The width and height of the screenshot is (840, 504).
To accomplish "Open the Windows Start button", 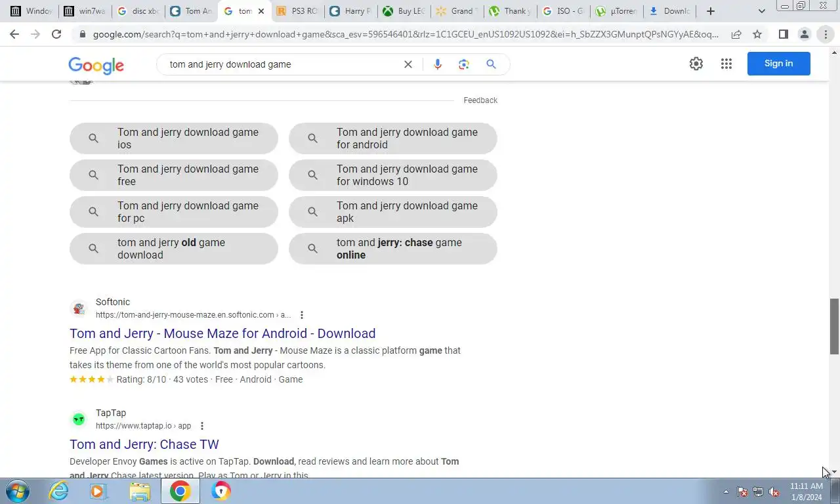I will click(x=18, y=491).
